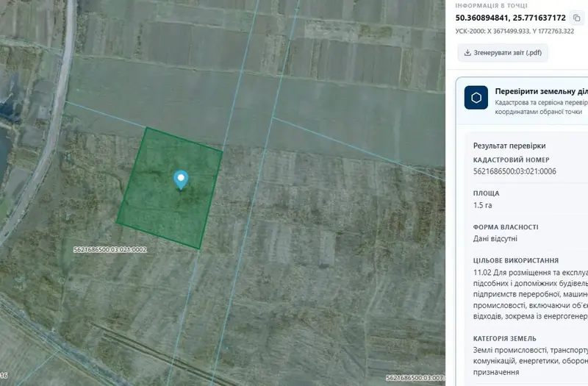
Task: Click the КАДАСТРОВИЙ НОМЕР label
Action: 511,160
